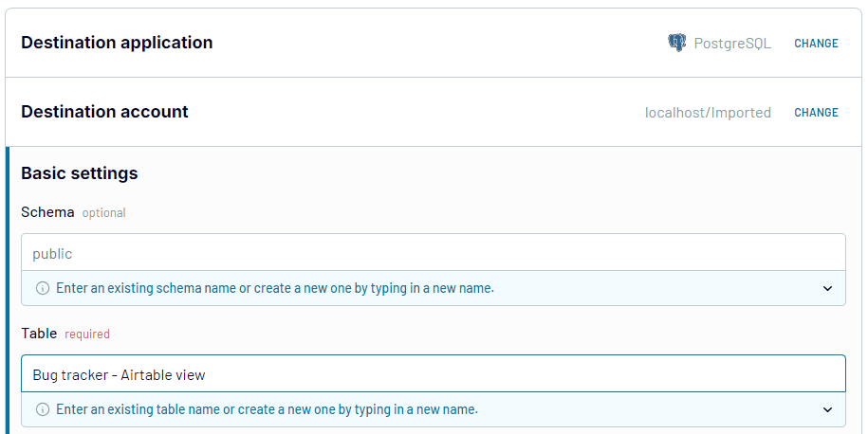Click the info icon in table hint

[x=43, y=409]
